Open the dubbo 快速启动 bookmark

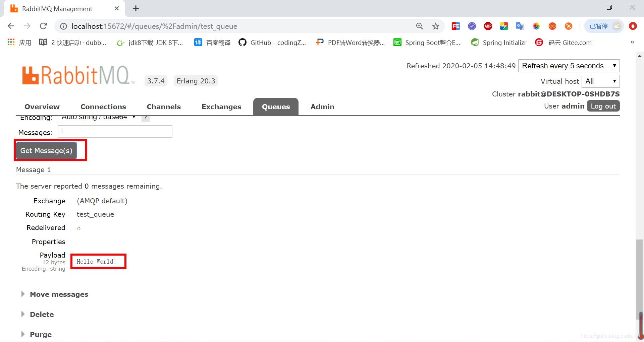[73, 43]
